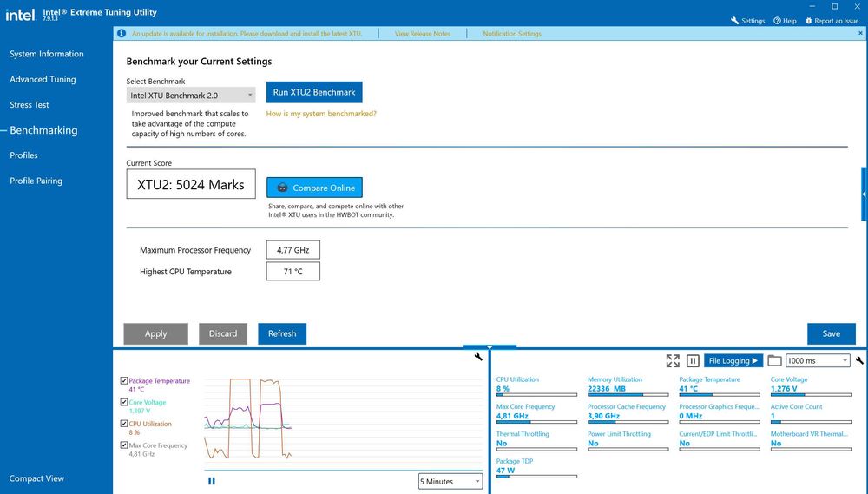Open the Settings wrench icon
Viewport: 868px width, 494px height.
pyautogui.click(x=734, y=21)
